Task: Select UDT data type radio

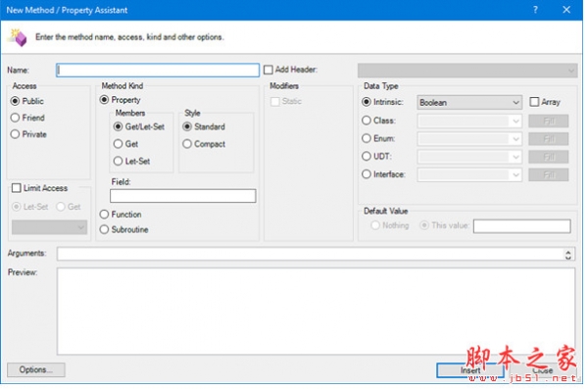Action: [x=367, y=156]
